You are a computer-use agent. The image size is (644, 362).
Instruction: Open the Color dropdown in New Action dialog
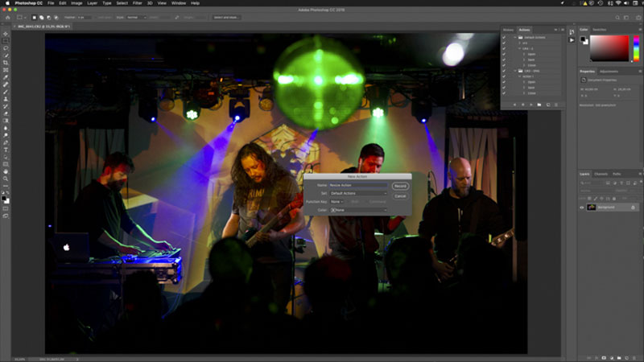point(358,210)
